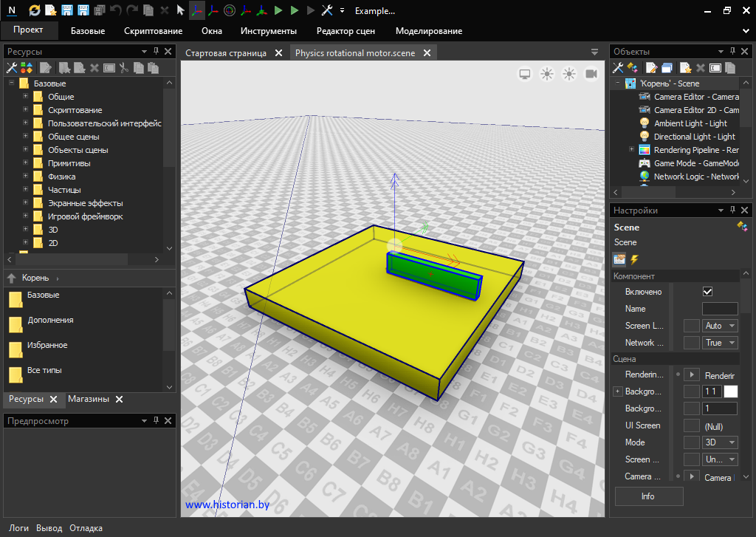Open wrench settings icon in Objects panel
The height and width of the screenshot is (537, 756).
(x=619, y=68)
